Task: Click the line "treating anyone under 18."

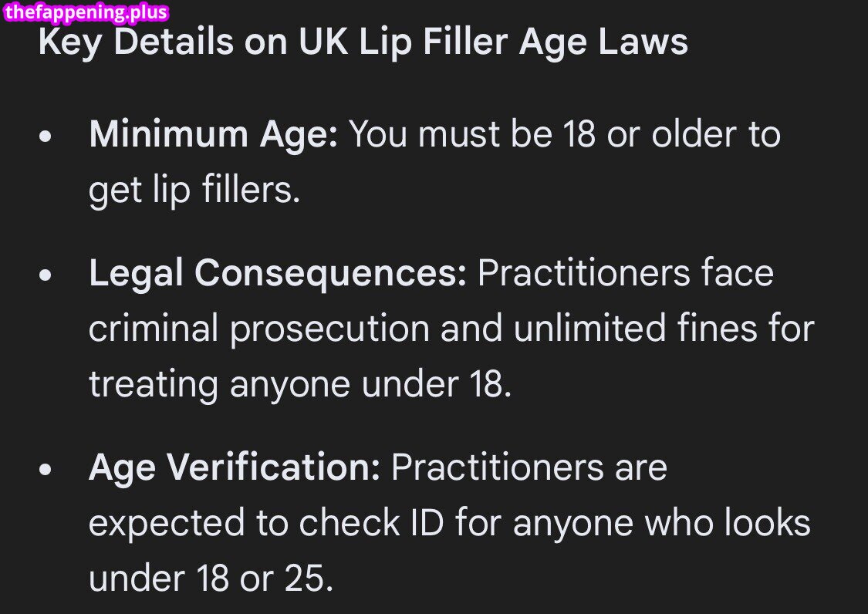Action: [300, 383]
